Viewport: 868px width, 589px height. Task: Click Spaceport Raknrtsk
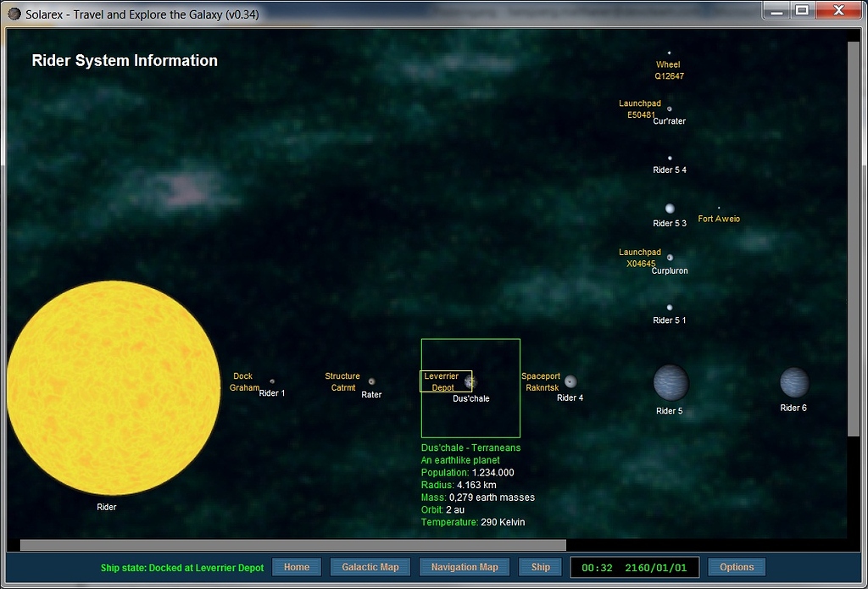click(x=542, y=381)
